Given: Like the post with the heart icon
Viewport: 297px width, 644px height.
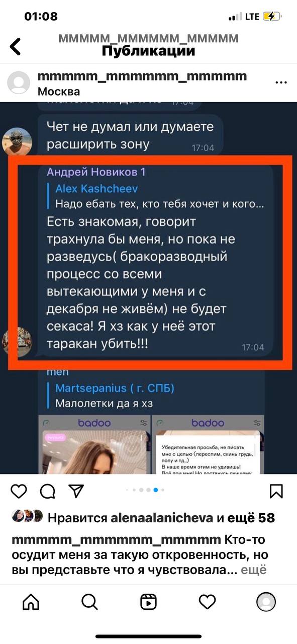Looking at the screenshot, I should coord(19,491).
